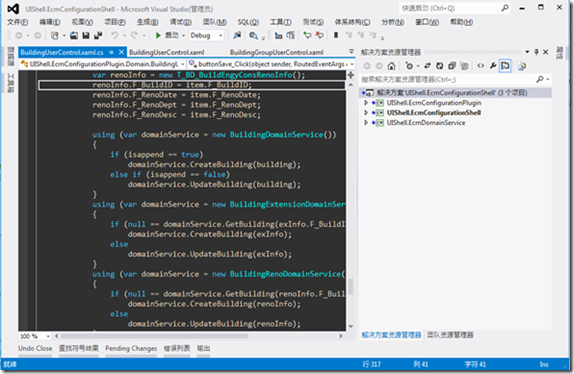Toggle Preview Selected Items icon

pyautogui.click(x=505, y=66)
